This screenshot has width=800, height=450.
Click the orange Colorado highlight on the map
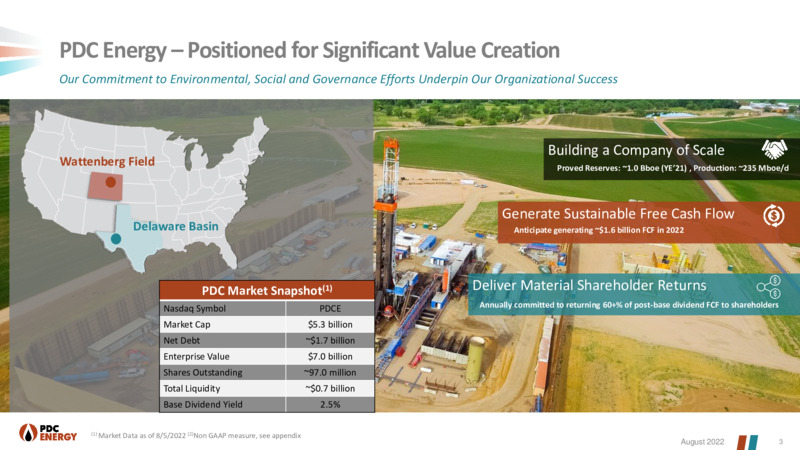pyautogui.click(x=105, y=186)
